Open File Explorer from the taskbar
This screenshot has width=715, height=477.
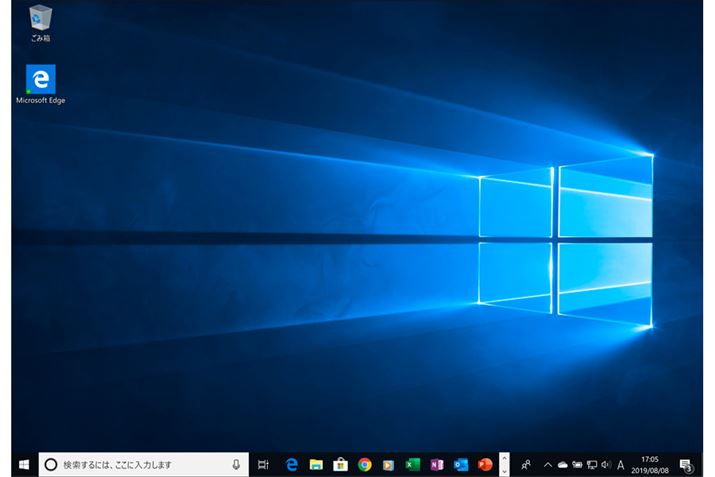pos(316,464)
